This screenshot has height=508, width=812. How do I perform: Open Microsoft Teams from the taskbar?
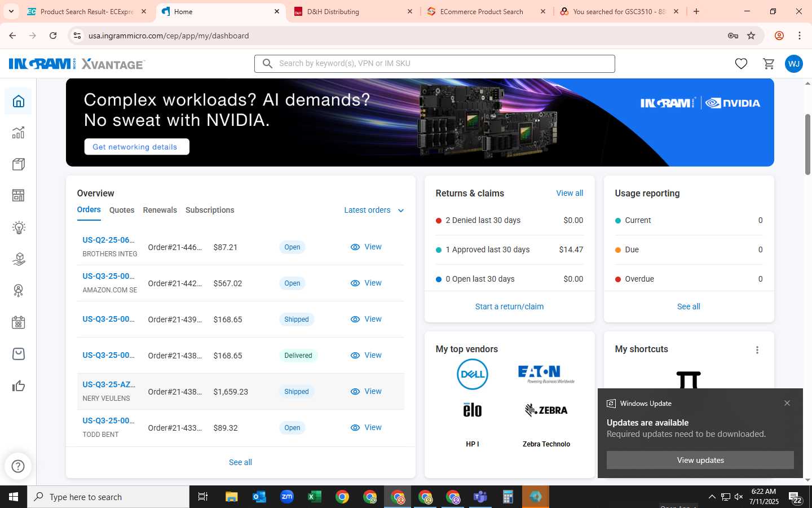(480, 497)
